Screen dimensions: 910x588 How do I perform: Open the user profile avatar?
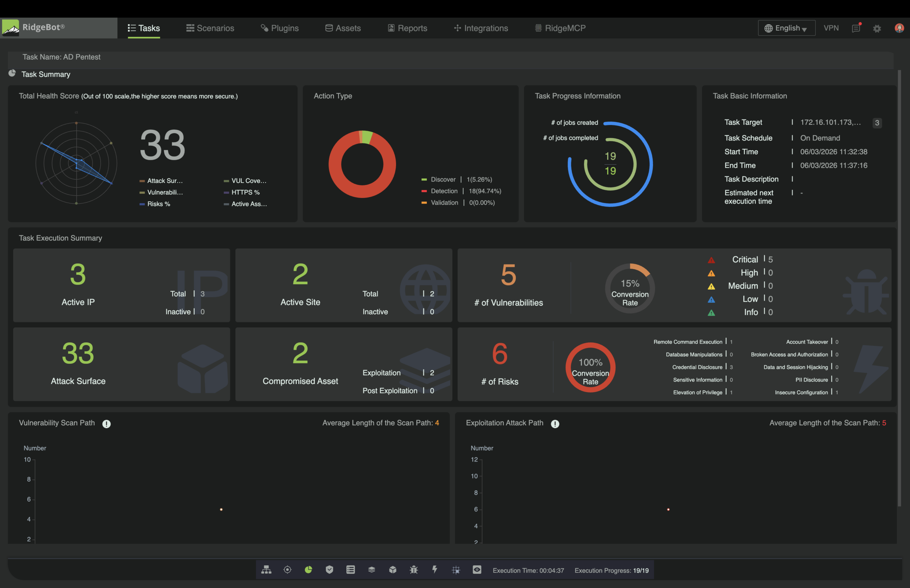pos(899,28)
